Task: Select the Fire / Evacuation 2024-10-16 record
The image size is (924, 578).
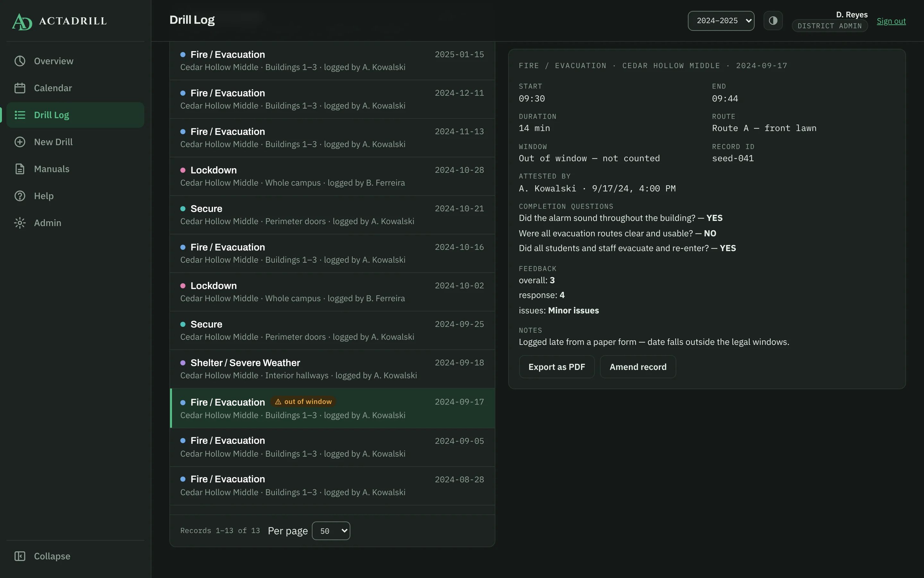Action: click(x=332, y=253)
